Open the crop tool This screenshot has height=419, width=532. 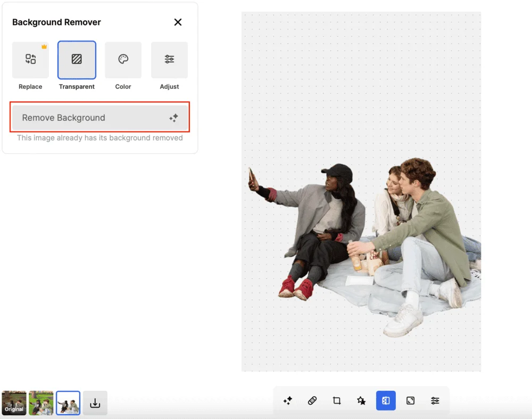point(337,400)
